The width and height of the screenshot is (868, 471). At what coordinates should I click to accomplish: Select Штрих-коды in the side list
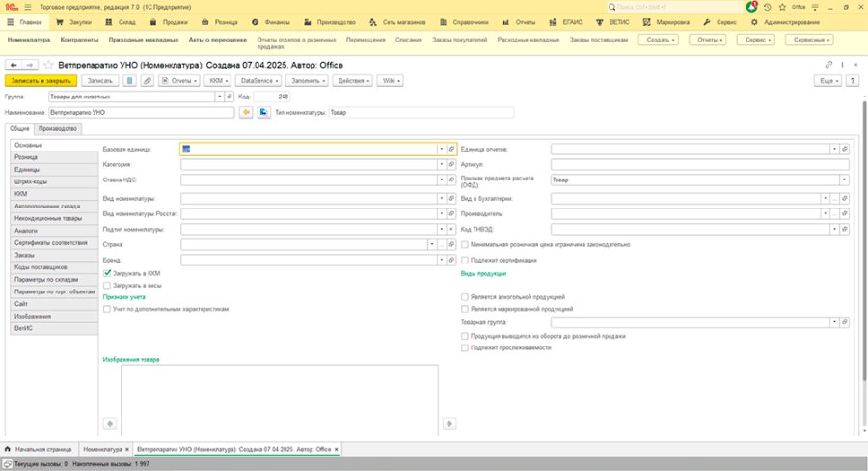(x=54, y=181)
